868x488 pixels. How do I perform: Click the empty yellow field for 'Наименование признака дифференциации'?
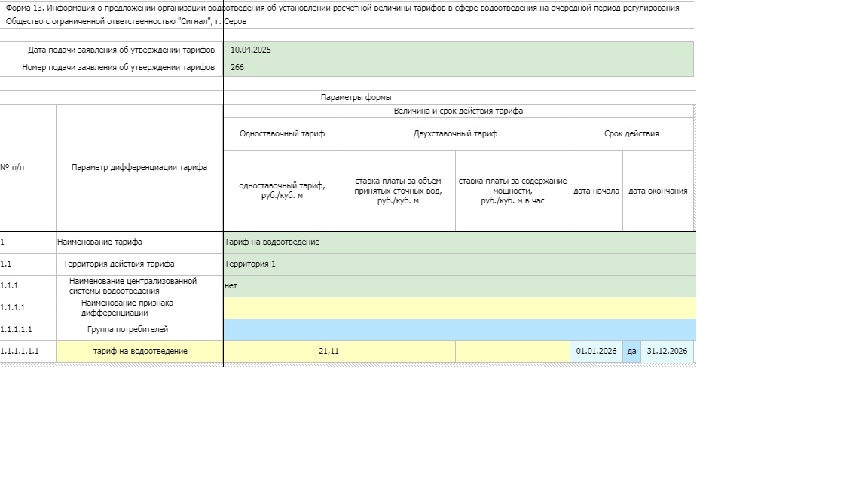click(x=460, y=308)
